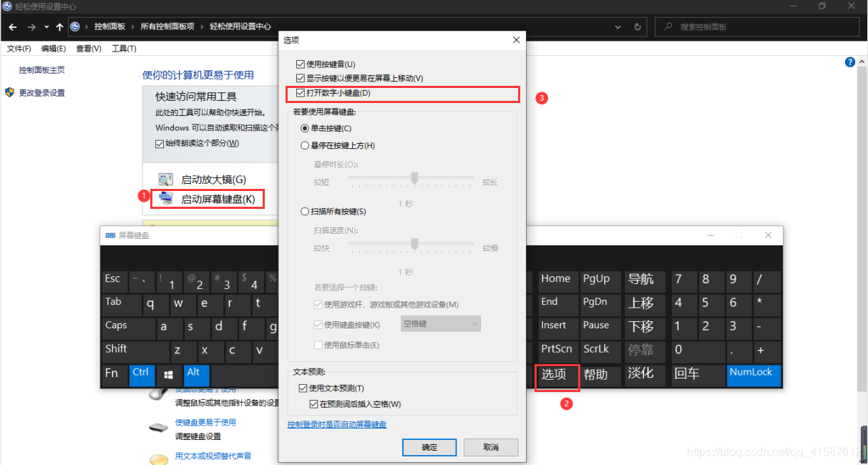Image resolution: width=868 pixels, height=465 pixels.
Task: Click Shift key on on-screen keyboard
Action: [x=135, y=351]
